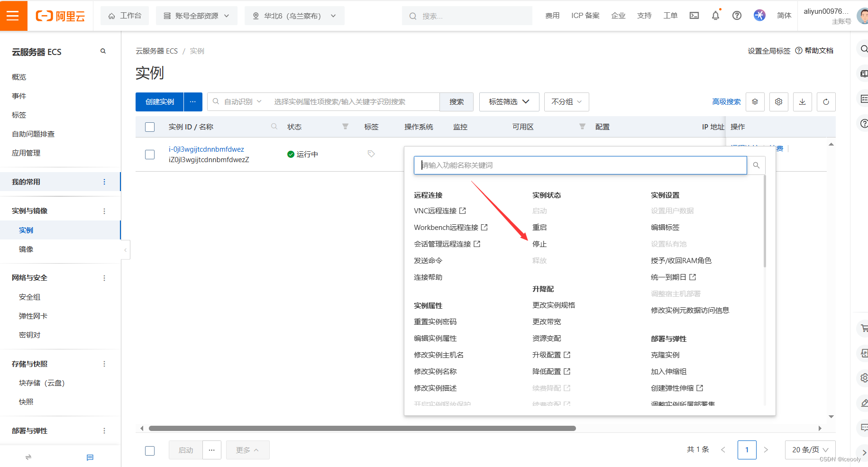The width and height of the screenshot is (868, 467).
Task: Click the 搜索 button
Action: tap(457, 102)
